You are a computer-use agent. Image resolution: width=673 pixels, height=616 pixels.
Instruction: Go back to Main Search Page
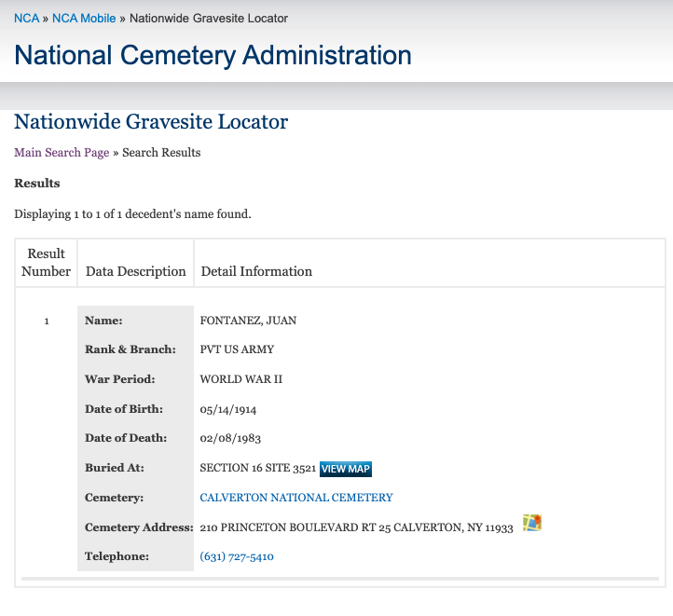point(62,153)
